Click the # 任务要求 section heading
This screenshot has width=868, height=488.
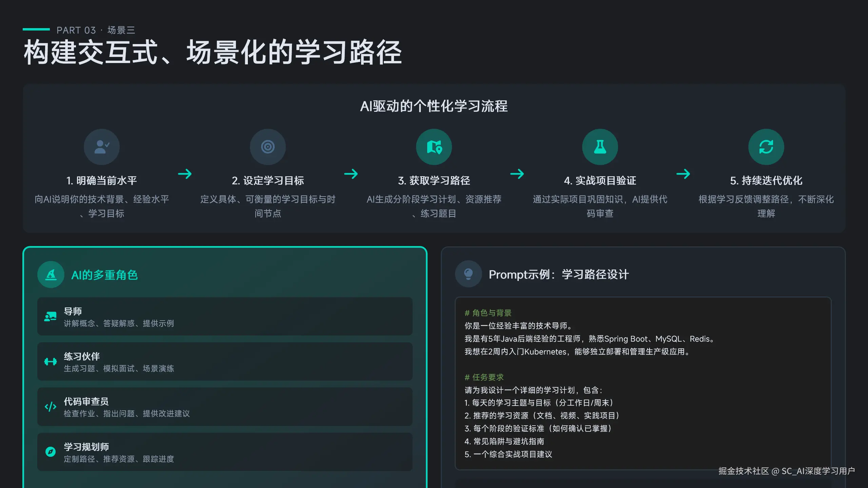pos(484,377)
